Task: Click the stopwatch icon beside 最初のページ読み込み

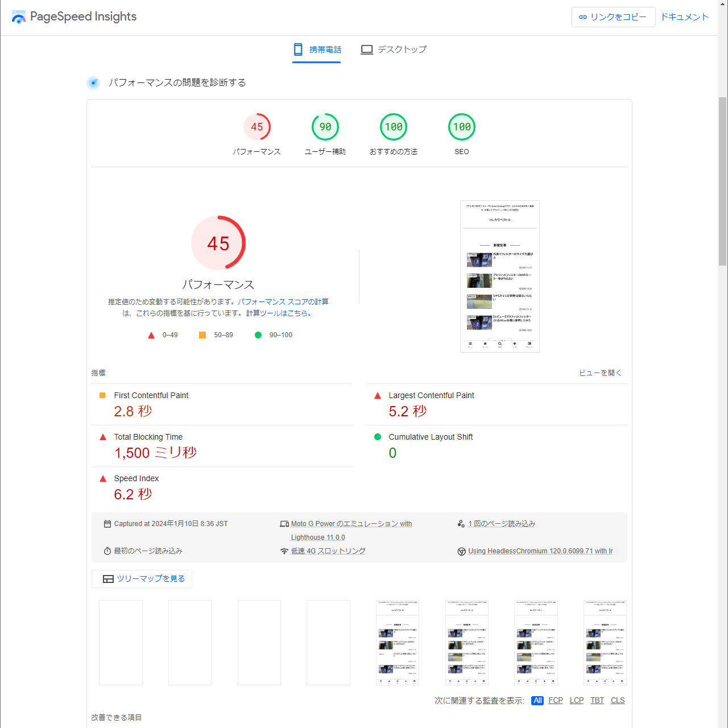Action: click(107, 551)
